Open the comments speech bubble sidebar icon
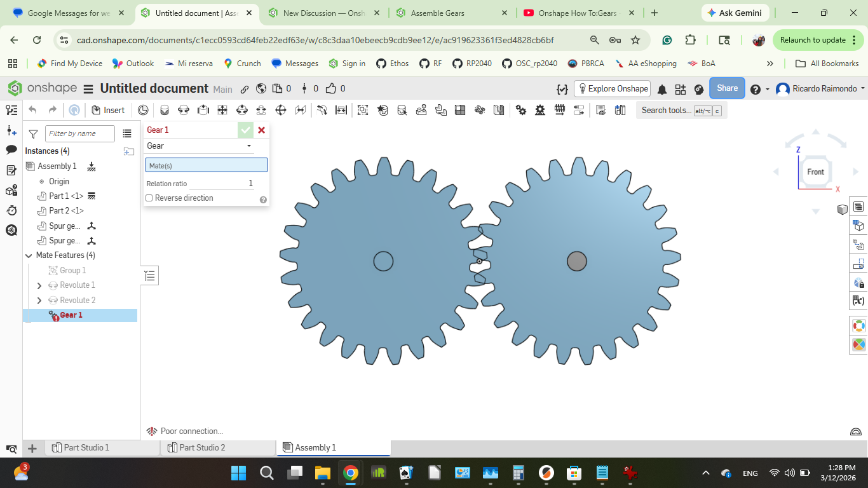The width and height of the screenshot is (868, 488). click(11, 150)
